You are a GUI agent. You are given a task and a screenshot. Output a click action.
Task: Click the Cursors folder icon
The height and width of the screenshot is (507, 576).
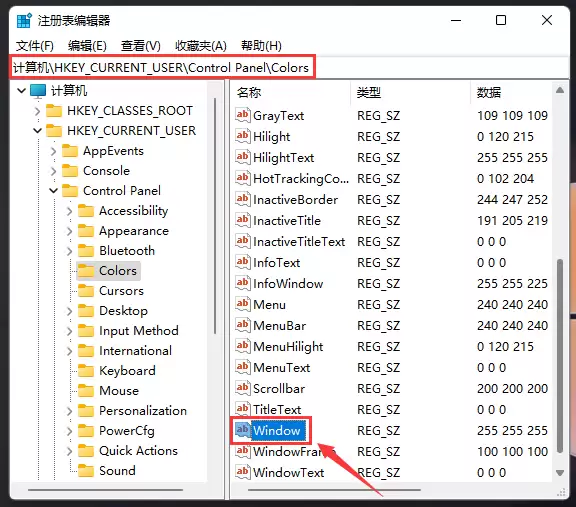pyautogui.click(x=86, y=291)
